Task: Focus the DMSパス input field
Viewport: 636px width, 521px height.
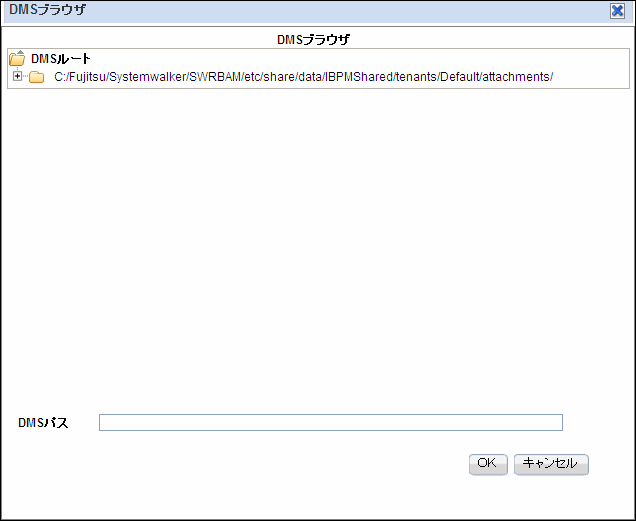Action: point(331,422)
